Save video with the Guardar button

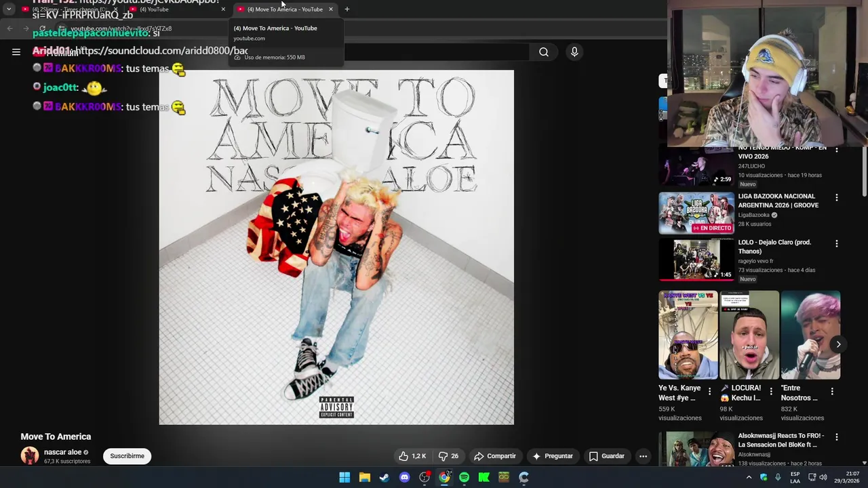pos(606,456)
